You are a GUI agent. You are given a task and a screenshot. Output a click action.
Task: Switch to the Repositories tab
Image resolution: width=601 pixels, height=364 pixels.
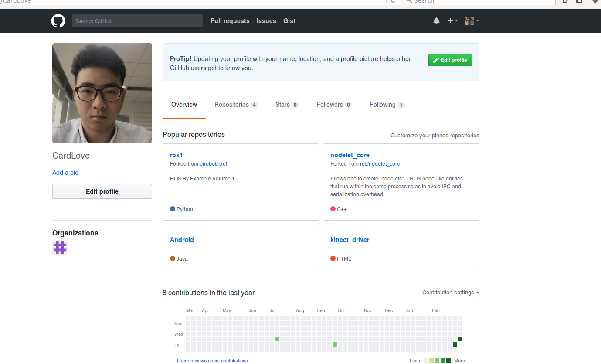click(x=235, y=105)
